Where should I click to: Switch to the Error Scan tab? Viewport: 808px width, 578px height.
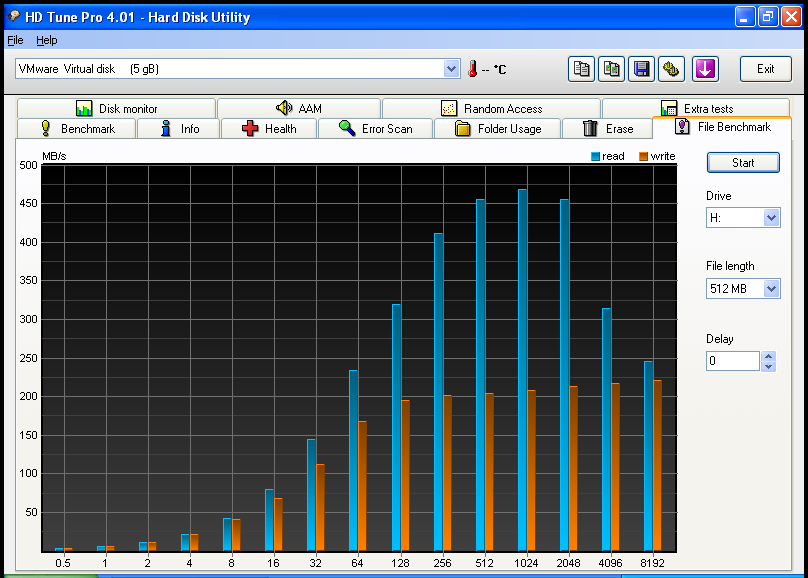(376, 129)
